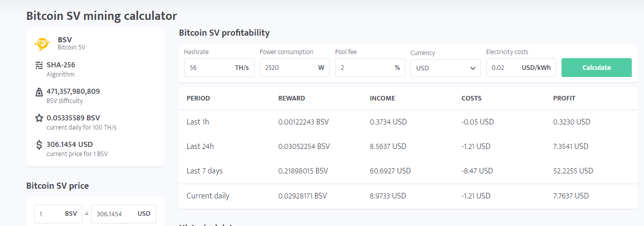Click the 0.05335589 BSV daily value
This screenshot has width=644, height=226.
tap(73, 118)
